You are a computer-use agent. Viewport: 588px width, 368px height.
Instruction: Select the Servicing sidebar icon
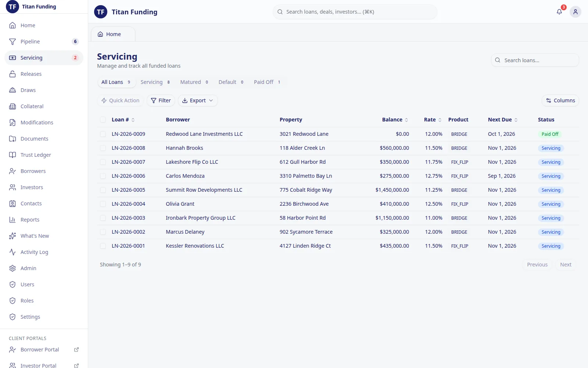[12, 58]
